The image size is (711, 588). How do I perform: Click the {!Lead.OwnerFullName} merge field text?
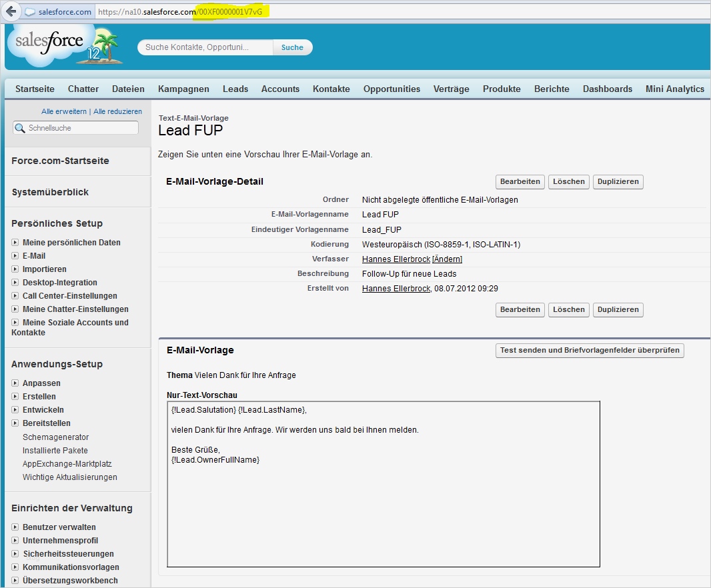215,460
